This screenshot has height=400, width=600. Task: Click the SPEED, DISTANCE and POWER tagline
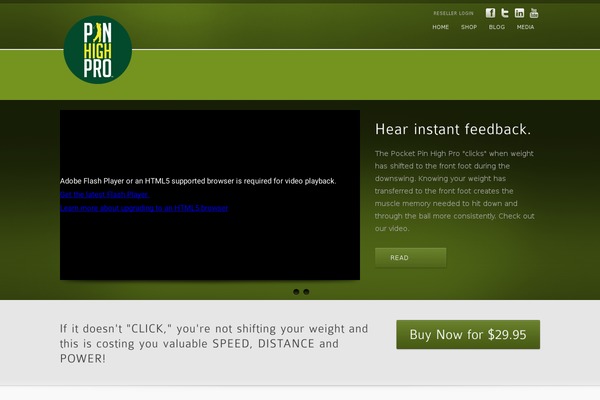coord(214,343)
